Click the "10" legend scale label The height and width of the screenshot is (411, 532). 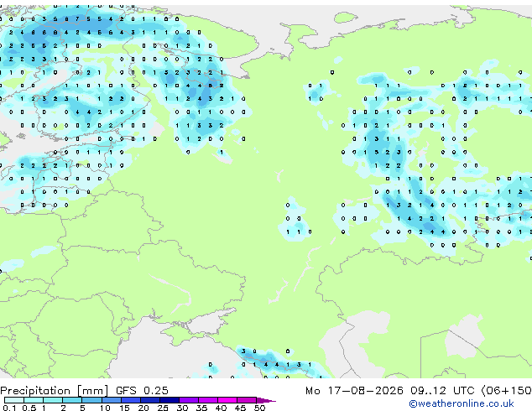pos(105,408)
